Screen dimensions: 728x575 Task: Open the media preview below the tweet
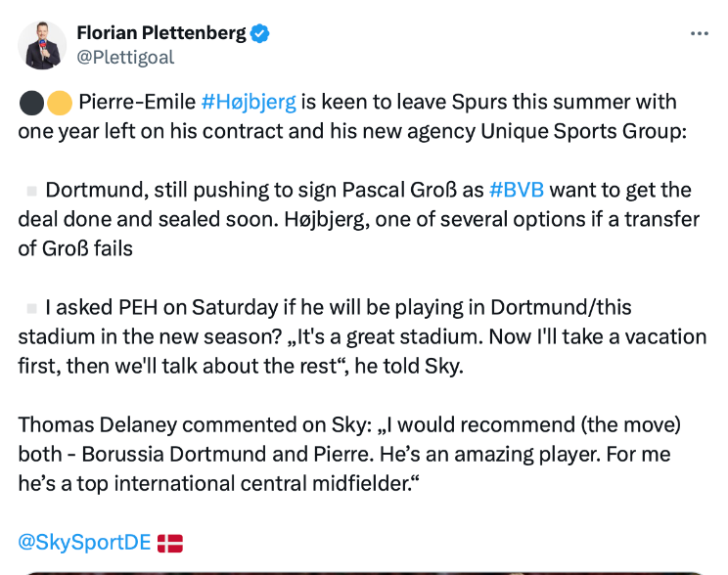(364, 571)
